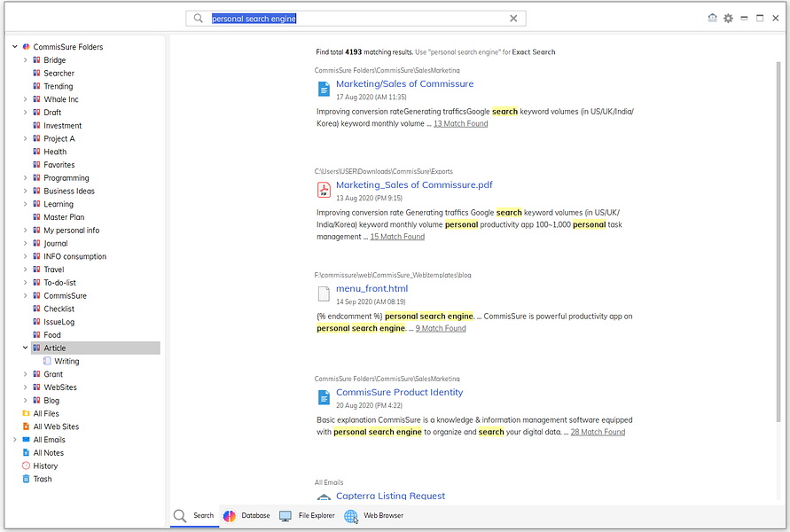
Task: Select the Trending folder
Action: pos(58,86)
